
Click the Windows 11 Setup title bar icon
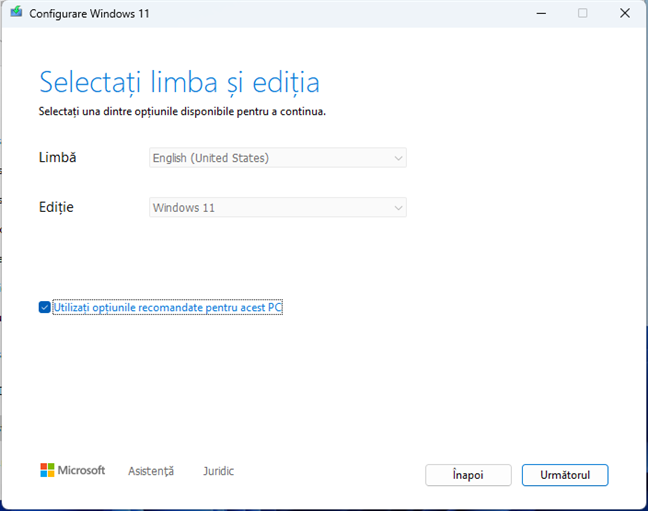(x=16, y=12)
